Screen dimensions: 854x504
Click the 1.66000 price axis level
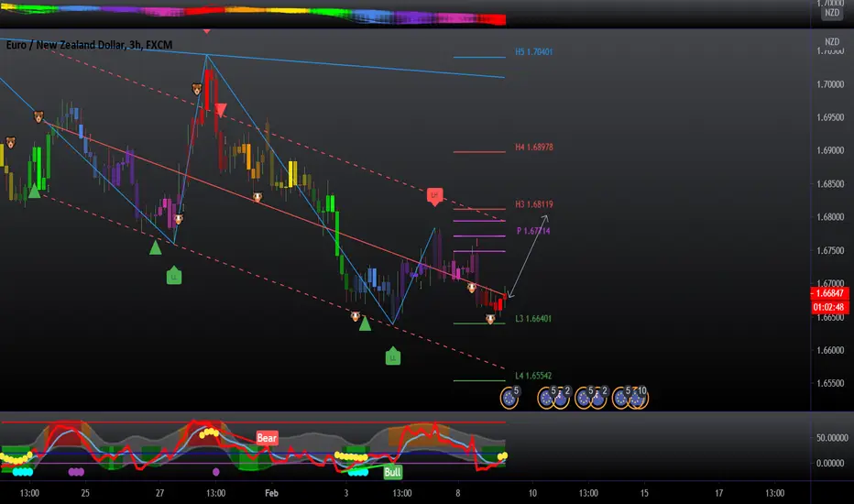[830, 350]
